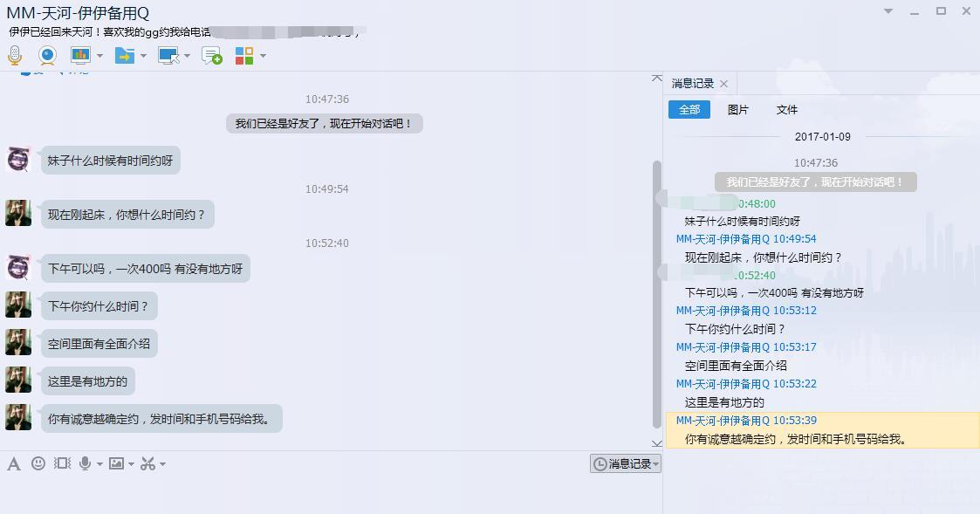Start a video call with webcam icon
This screenshot has height=514, width=980.
coord(47,56)
